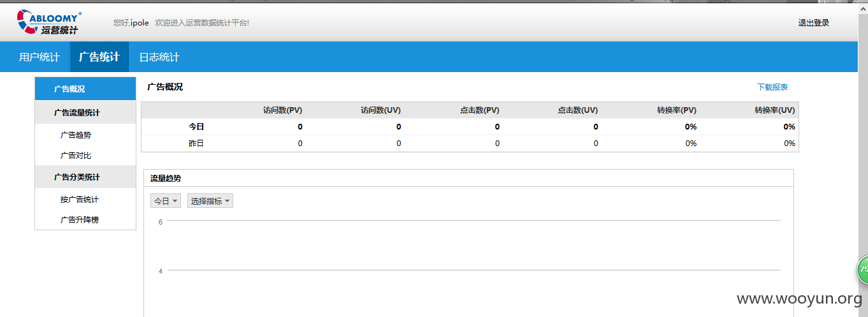Select the 昨日 row label in table
868x317 pixels.
click(196, 144)
